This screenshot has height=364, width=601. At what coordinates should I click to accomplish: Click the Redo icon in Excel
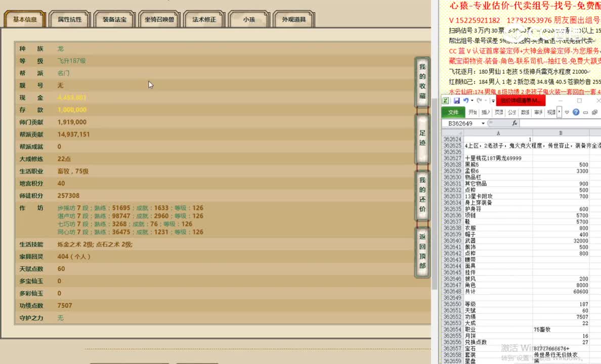[x=479, y=101]
